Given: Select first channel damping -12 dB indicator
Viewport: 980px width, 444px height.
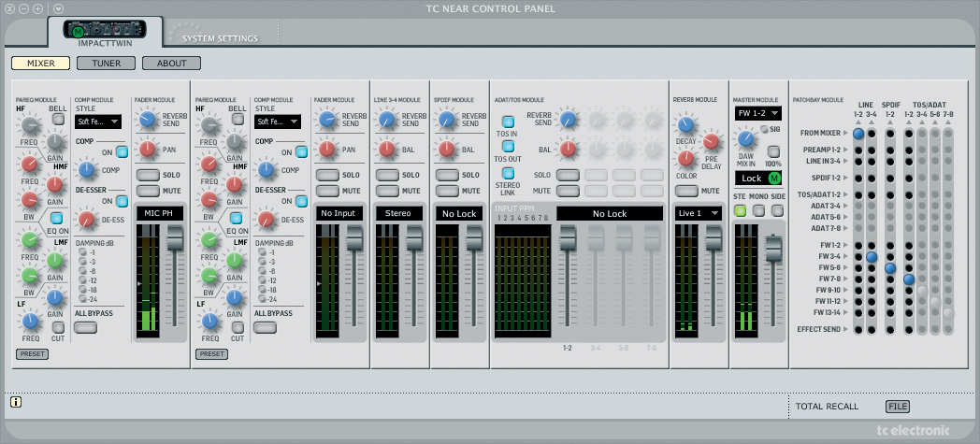Looking at the screenshot, I should click(83, 280).
